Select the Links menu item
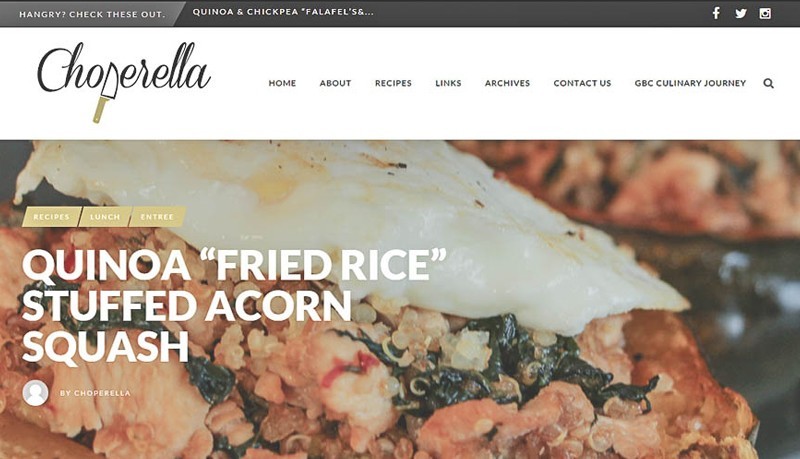This screenshot has height=459, width=800. [448, 83]
